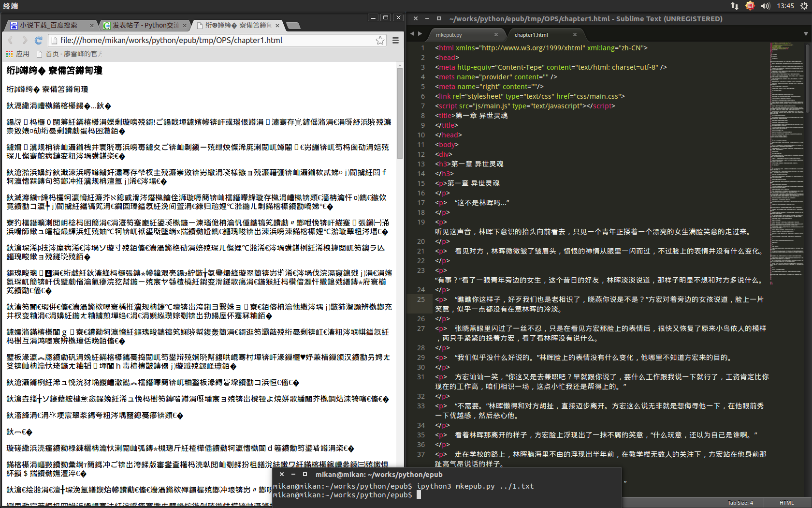The height and width of the screenshot is (508, 812).
Task: Open the volume control in top panel
Action: [x=765, y=6]
